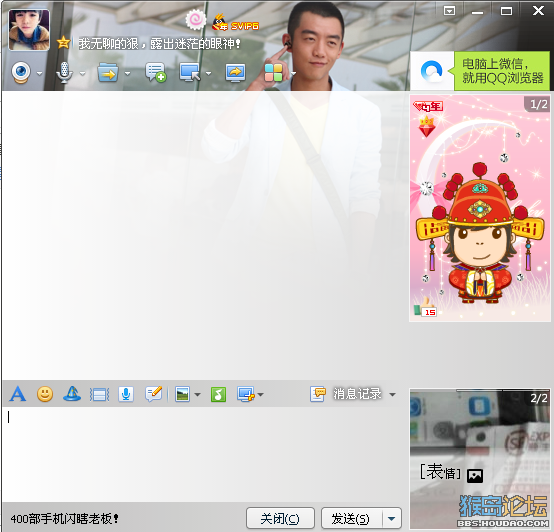Send a window shake nudge

pyautogui.click(x=99, y=394)
